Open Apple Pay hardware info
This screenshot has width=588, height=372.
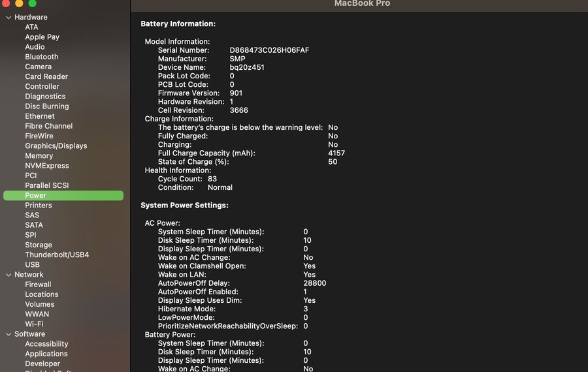pyautogui.click(x=42, y=37)
